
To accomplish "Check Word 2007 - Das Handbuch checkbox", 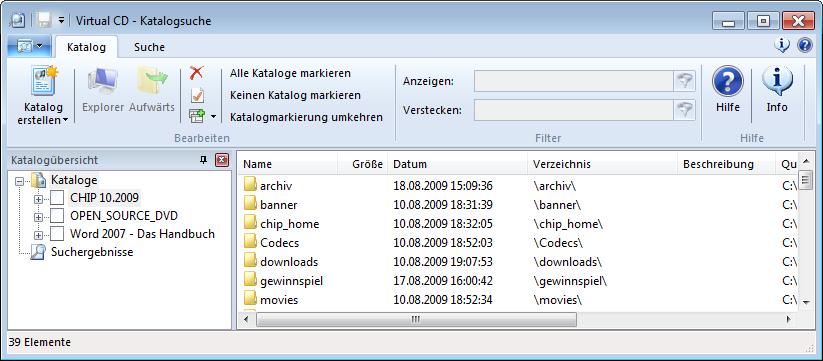I will pyautogui.click(x=57, y=233).
